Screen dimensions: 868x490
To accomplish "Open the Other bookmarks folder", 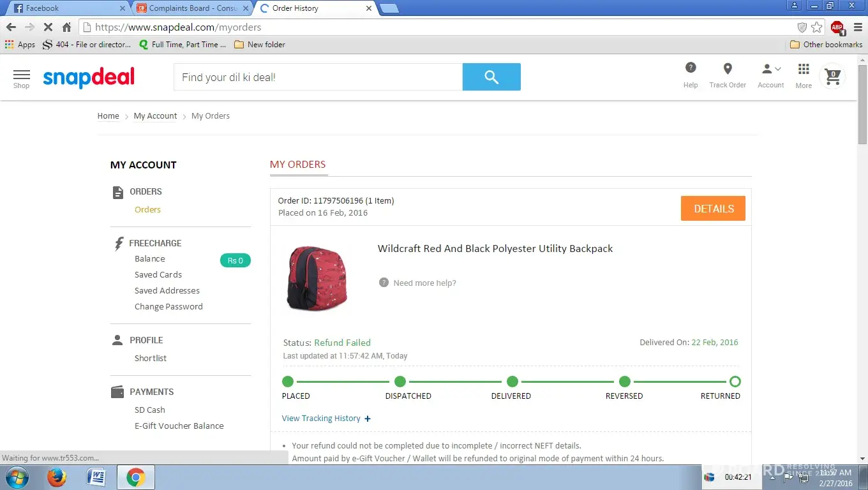I will click(827, 45).
